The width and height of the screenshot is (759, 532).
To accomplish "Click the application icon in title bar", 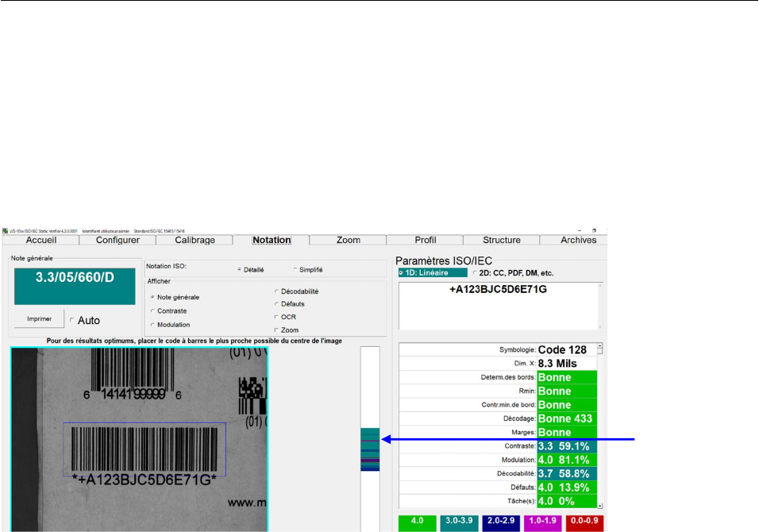I will tap(5, 231).
